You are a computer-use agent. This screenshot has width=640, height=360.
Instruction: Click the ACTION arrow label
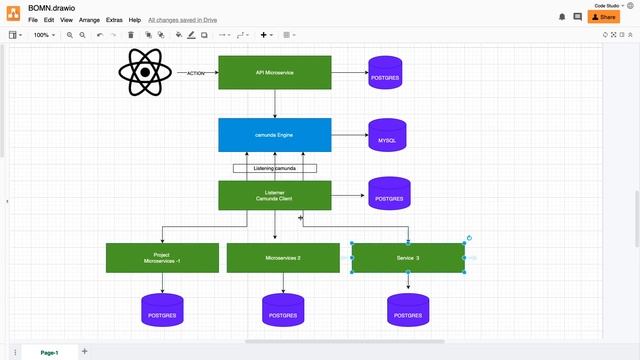click(x=196, y=73)
